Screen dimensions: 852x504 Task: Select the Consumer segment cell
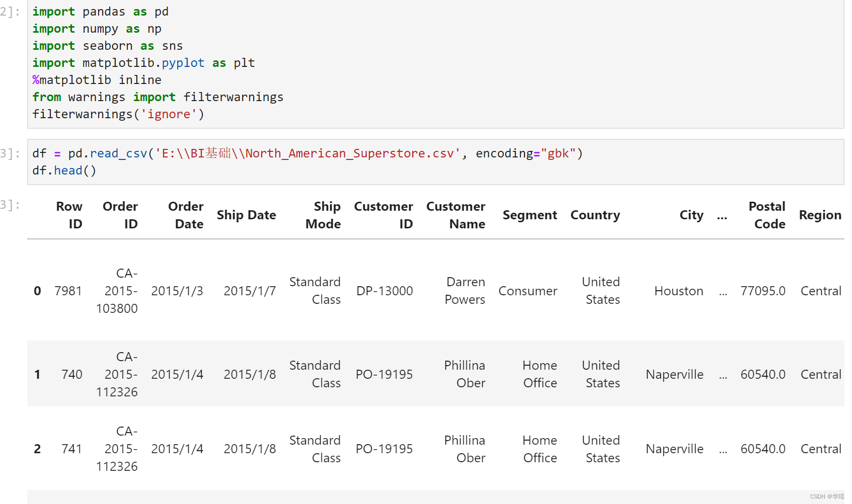[x=528, y=291]
